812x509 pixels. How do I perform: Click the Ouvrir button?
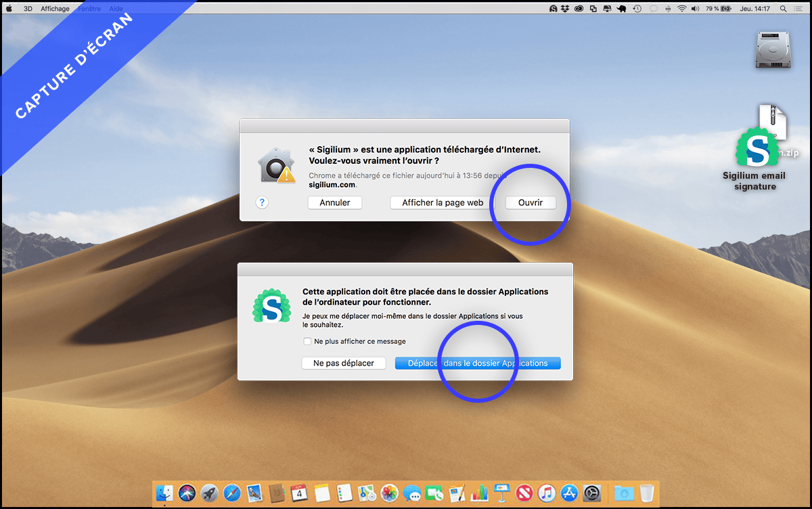(x=531, y=203)
